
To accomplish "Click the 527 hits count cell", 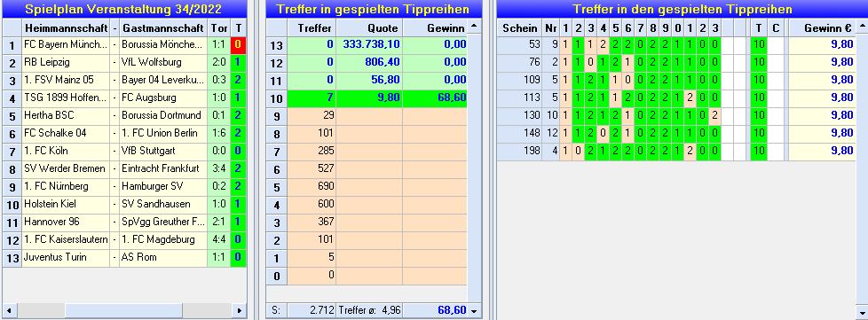I will (312, 169).
